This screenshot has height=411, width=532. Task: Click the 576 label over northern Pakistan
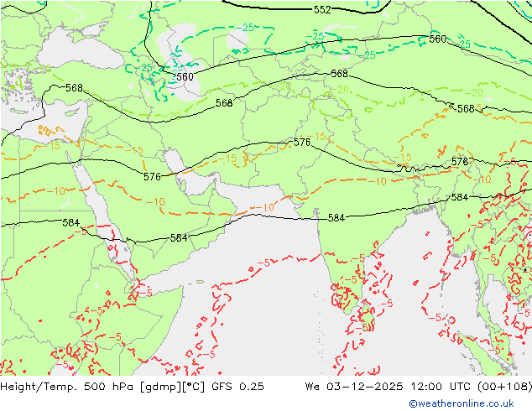point(301,143)
